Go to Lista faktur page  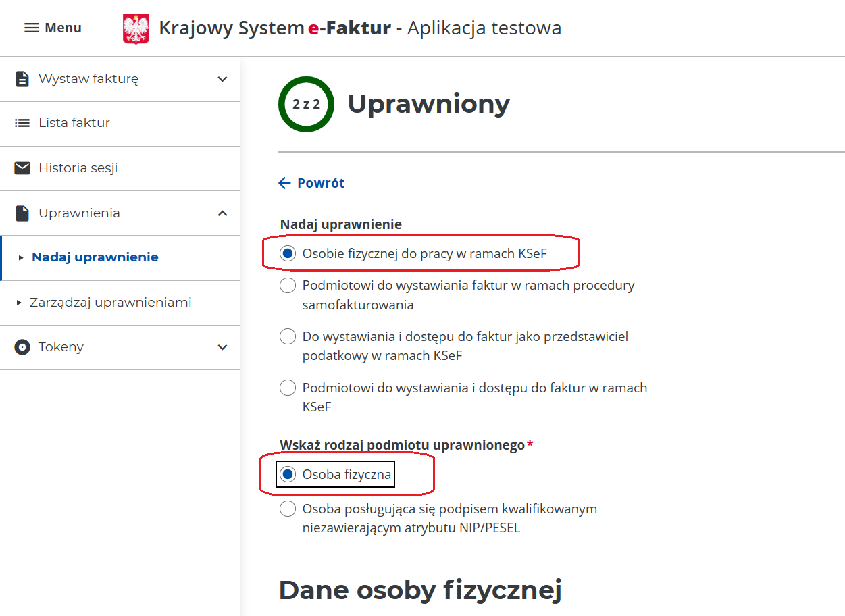pos(74,123)
